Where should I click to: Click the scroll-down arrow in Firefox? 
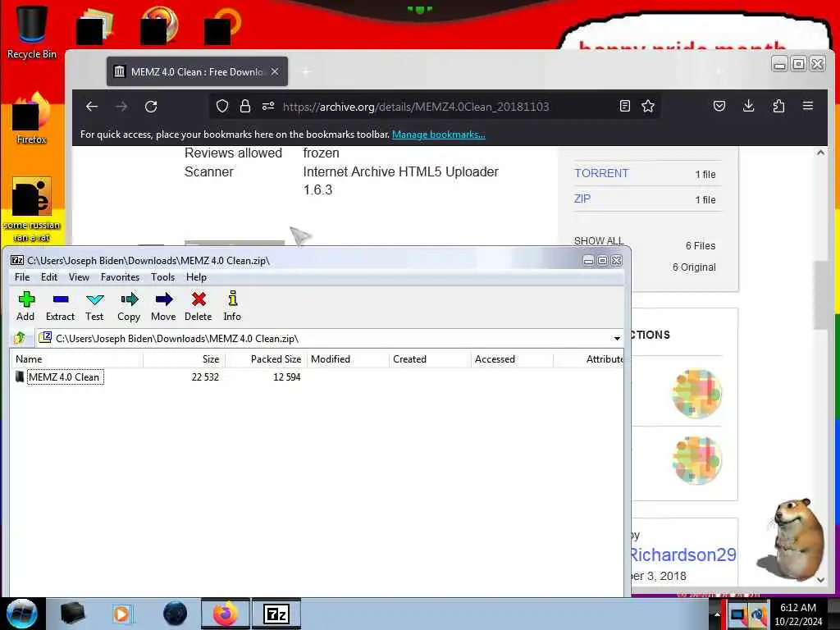click(x=820, y=580)
